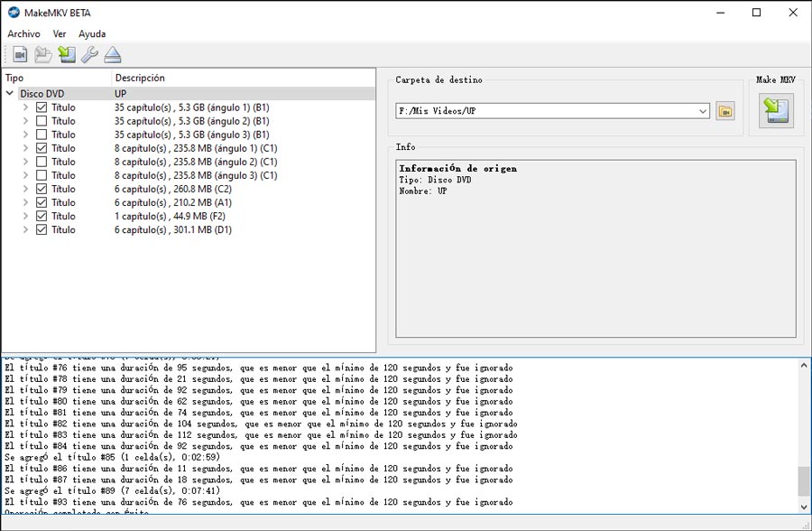Click log line "Se agregó el título #85"

(x=113, y=457)
